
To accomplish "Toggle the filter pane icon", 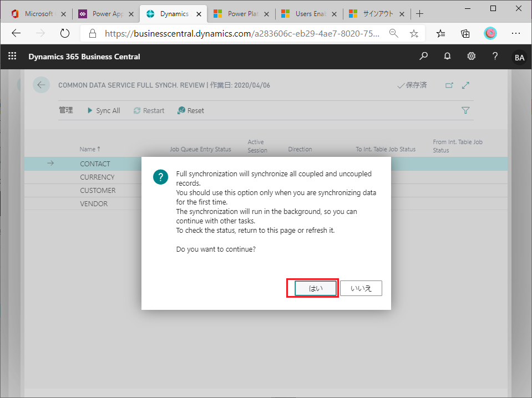I will (x=465, y=110).
